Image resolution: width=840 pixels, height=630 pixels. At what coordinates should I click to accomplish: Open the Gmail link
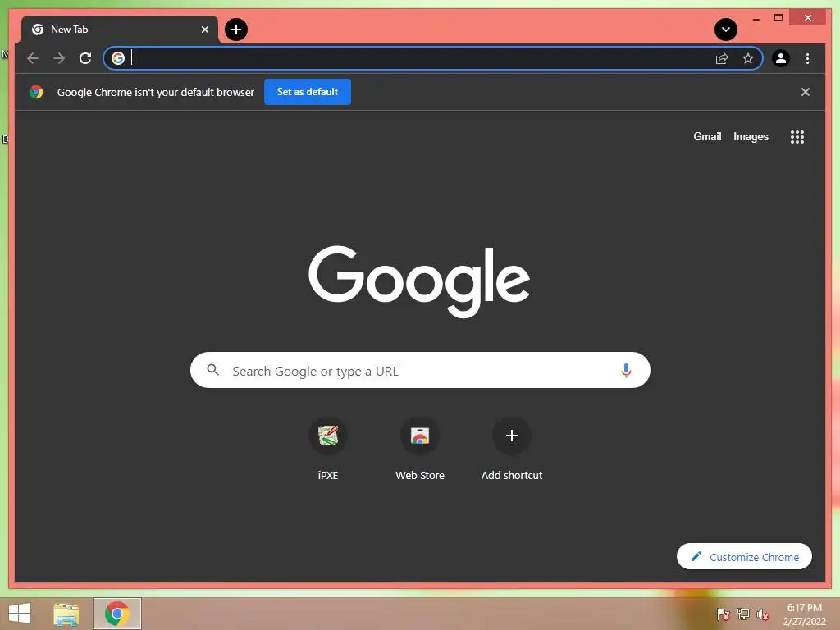(x=707, y=137)
